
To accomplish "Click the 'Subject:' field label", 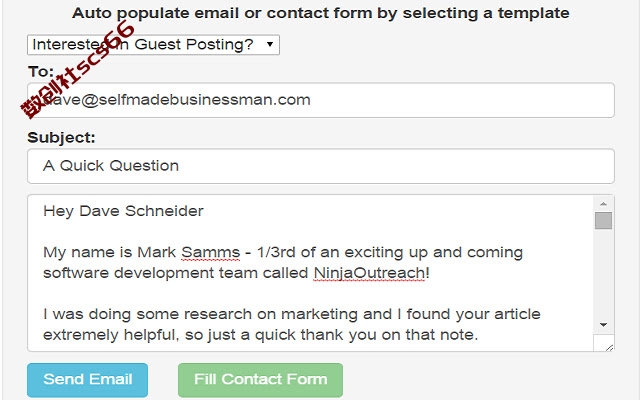I will pyautogui.click(x=61, y=137).
